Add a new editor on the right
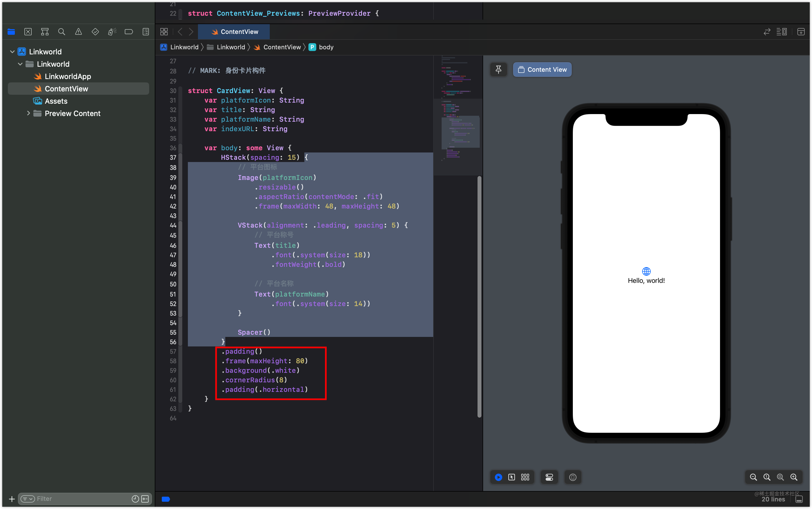Viewport: 812px width, 509px height. [x=801, y=32]
